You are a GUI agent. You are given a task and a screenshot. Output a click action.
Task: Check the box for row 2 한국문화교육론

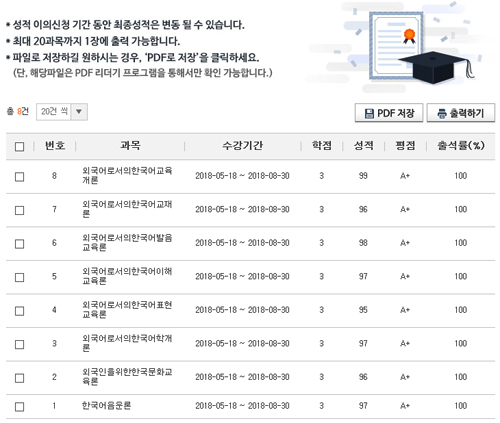20,378
